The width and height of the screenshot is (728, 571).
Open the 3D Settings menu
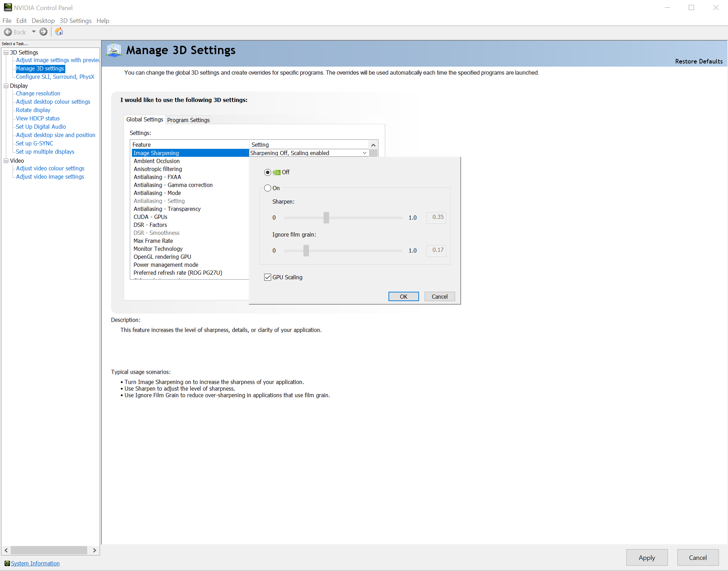[75, 21]
